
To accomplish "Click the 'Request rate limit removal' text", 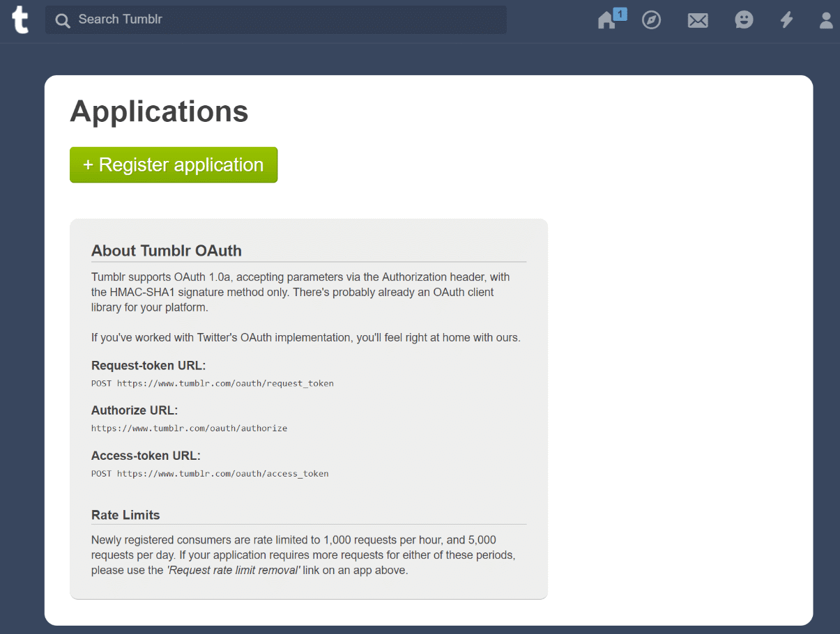I will pos(234,570).
